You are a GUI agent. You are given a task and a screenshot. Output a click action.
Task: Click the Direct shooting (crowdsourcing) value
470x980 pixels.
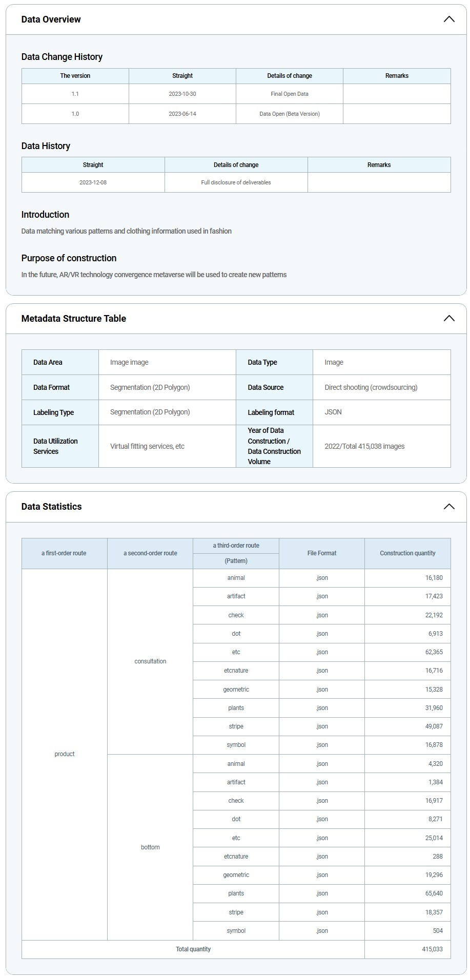(x=371, y=387)
